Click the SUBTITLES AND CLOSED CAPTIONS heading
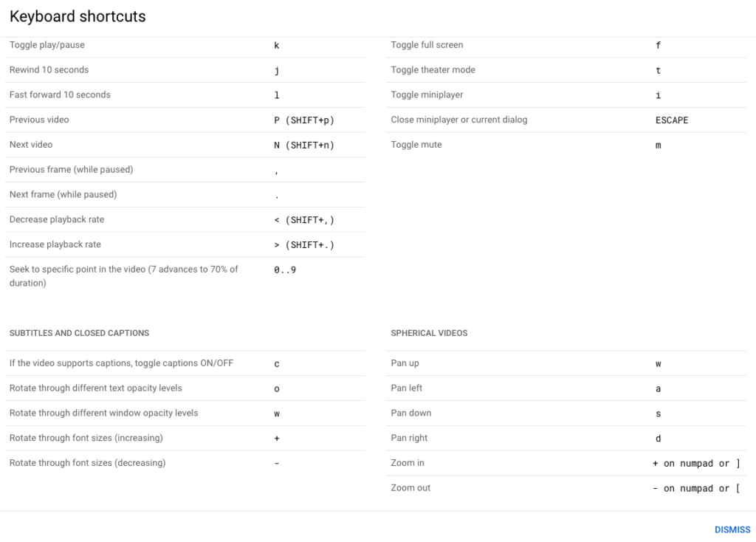Viewport: 756px width, 542px height. 79,333
